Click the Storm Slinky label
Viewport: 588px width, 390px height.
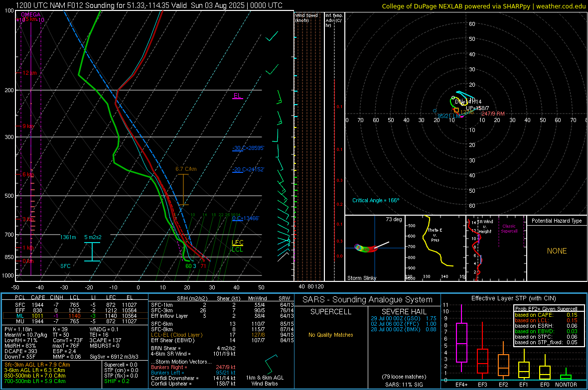point(362,278)
